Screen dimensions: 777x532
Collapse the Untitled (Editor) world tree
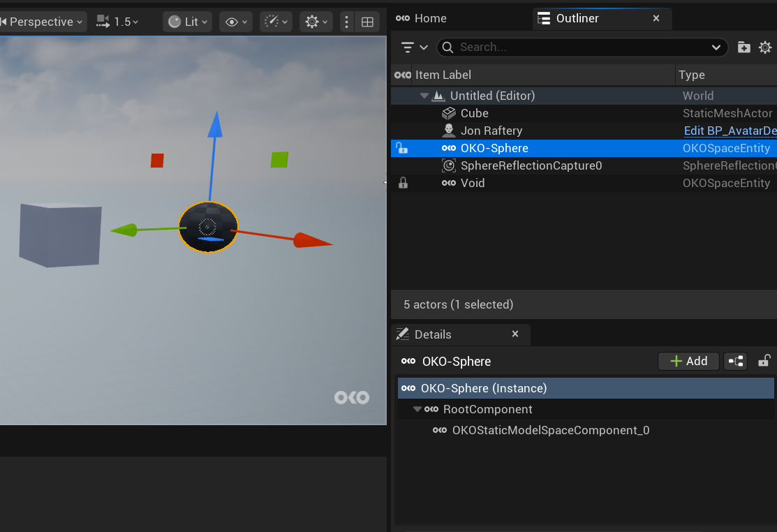click(x=424, y=96)
